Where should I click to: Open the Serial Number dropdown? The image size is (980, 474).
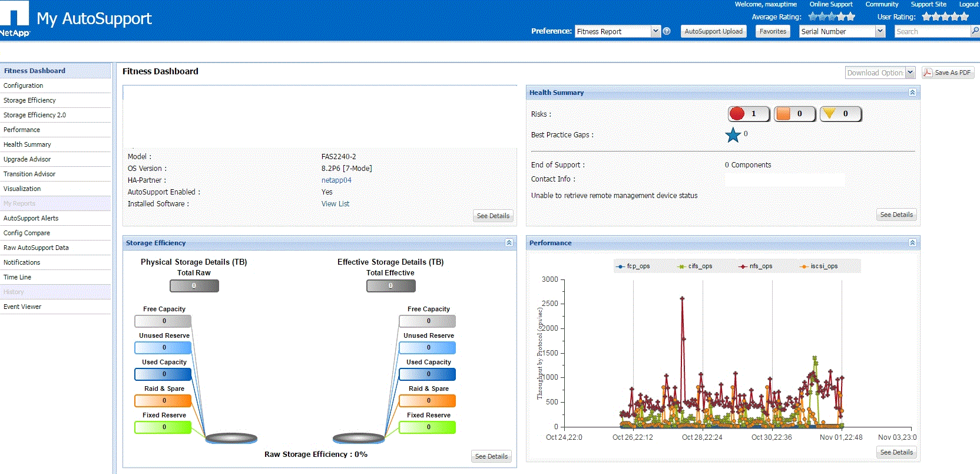coord(880,31)
